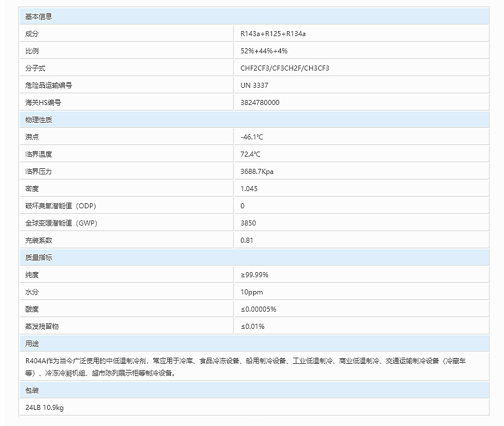The width and height of the screenshot is (504, 426).
Task: Click the density value 1.045
Action: [249, 189]
